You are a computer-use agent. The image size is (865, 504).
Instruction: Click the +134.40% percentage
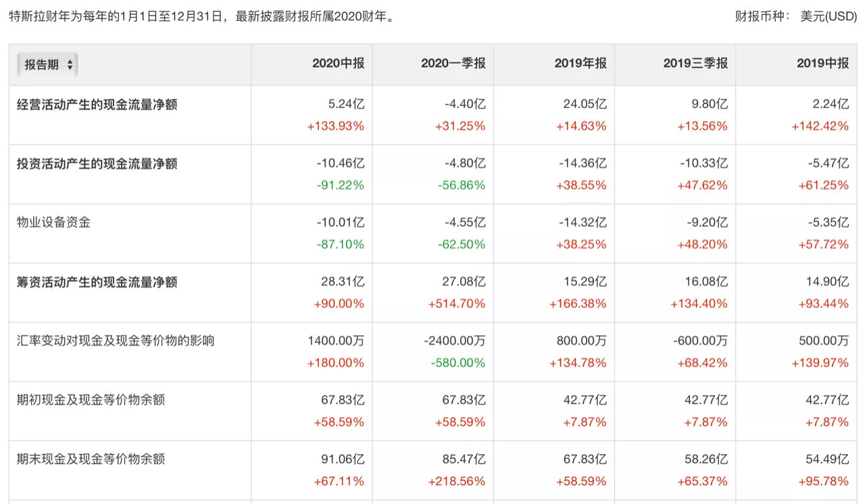click(x=699, y=304)
